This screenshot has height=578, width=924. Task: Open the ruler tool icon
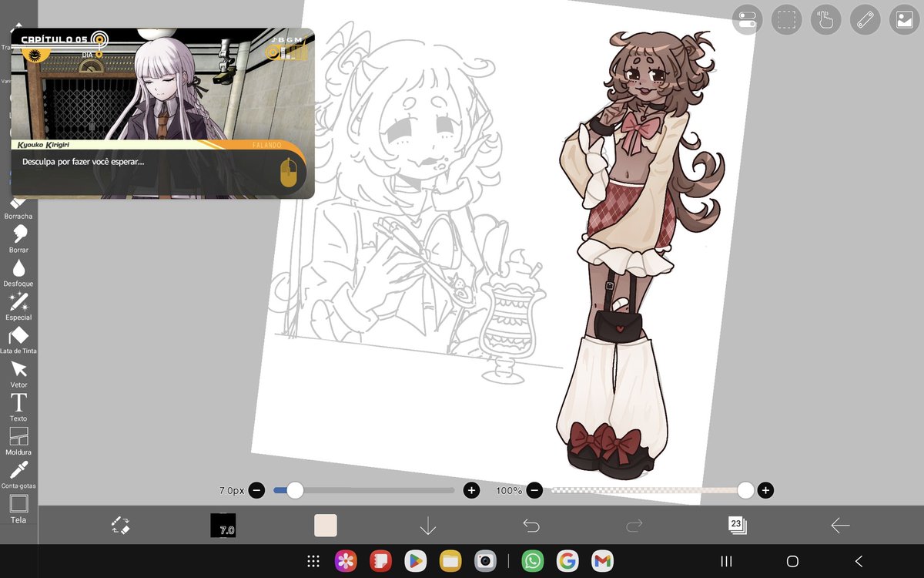[x=865, y=20]
